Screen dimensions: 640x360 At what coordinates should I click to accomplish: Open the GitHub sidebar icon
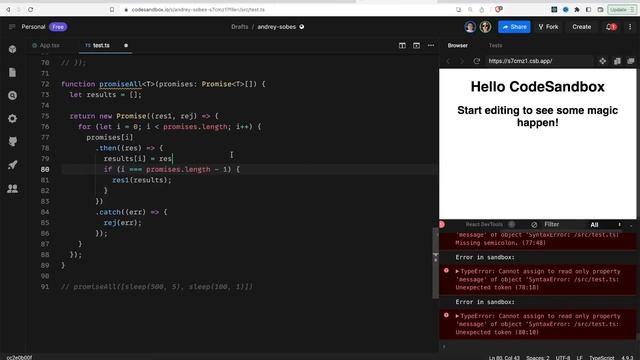pyautogui.click(x=13, y=141)
